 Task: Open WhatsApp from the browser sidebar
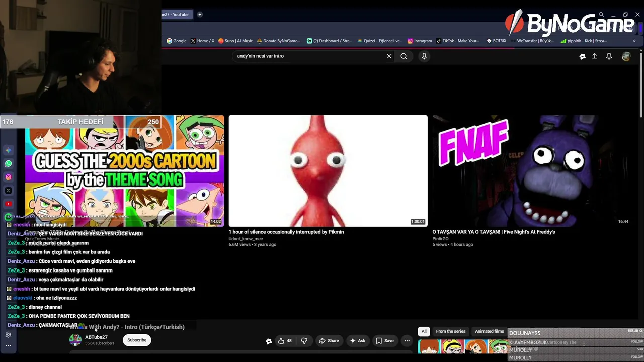pyautogui.click(x=9, y=163)
